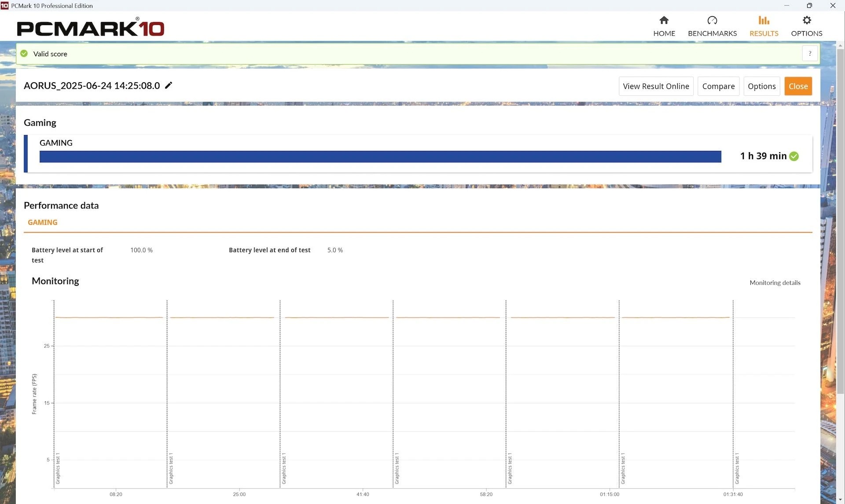Screen dimensions: 845x504
Task: Click the question mark help icon
Action: [810, 54]
